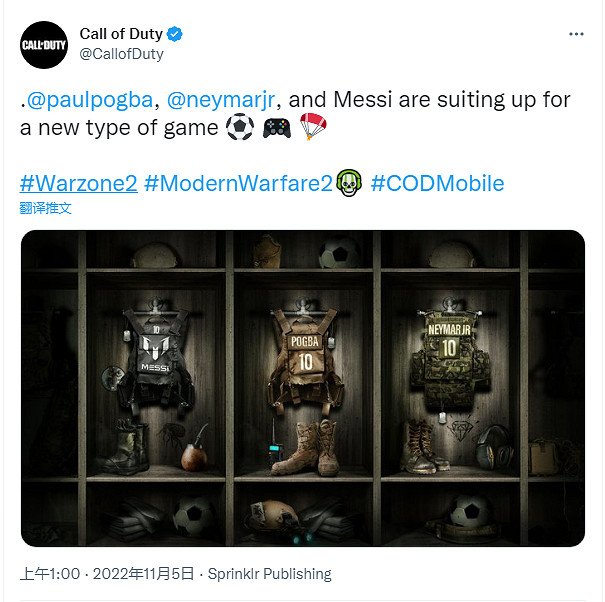
Task: Follow the #Warzone2 hashtag link
Action: pos(78,184)
